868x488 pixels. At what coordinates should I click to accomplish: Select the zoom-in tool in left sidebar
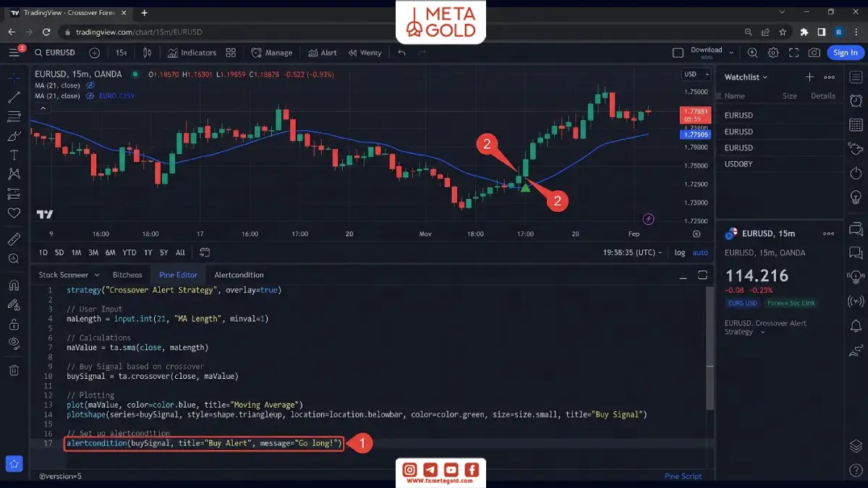point(14,259)
